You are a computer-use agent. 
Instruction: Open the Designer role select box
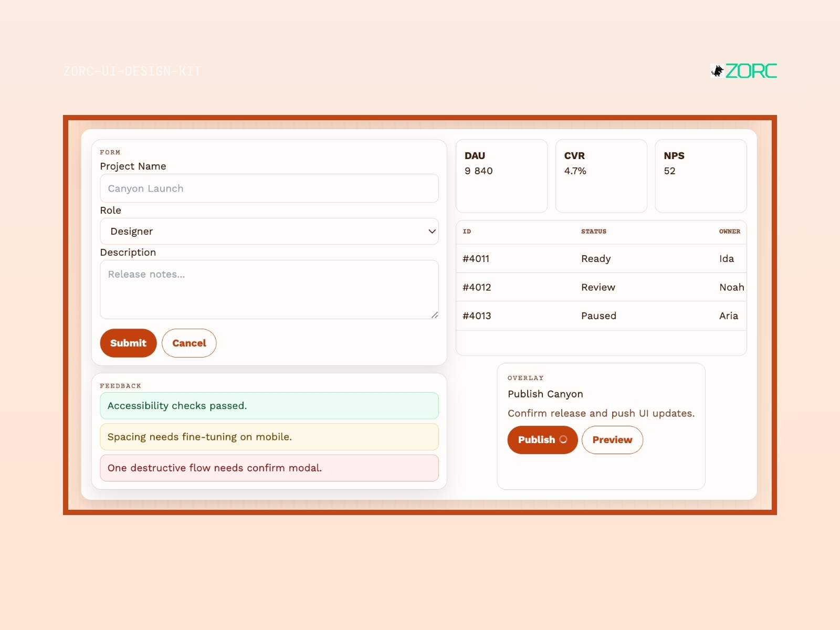pyautogui.click(x=269, y=232)
